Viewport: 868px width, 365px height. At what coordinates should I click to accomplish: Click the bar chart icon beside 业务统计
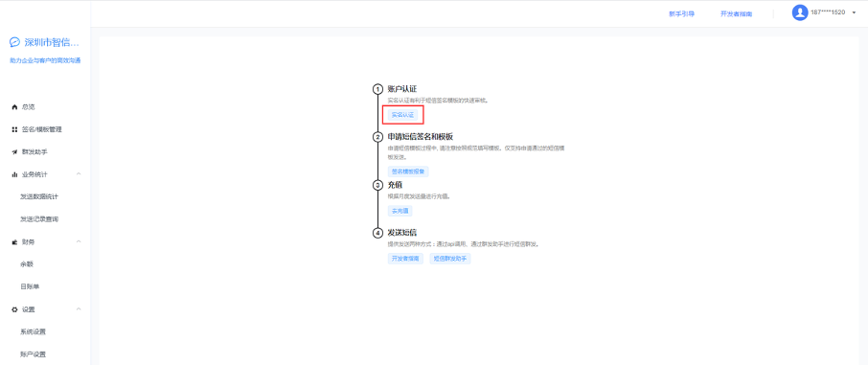[14, 174]
